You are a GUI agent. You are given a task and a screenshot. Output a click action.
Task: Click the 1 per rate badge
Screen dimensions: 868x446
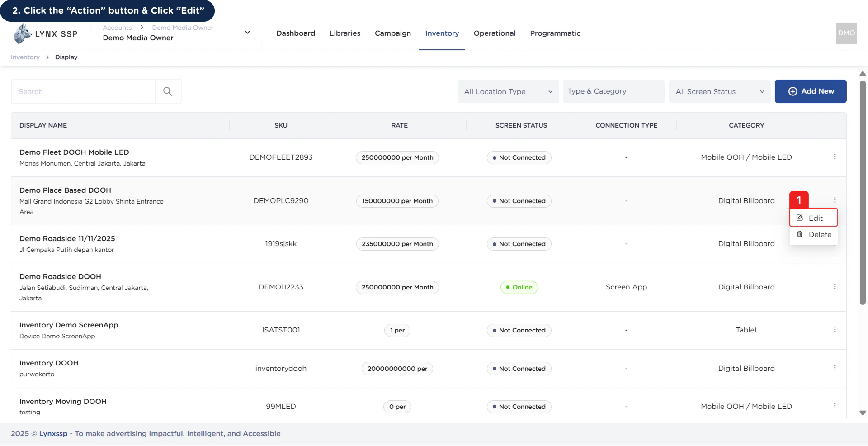point(397,330)
